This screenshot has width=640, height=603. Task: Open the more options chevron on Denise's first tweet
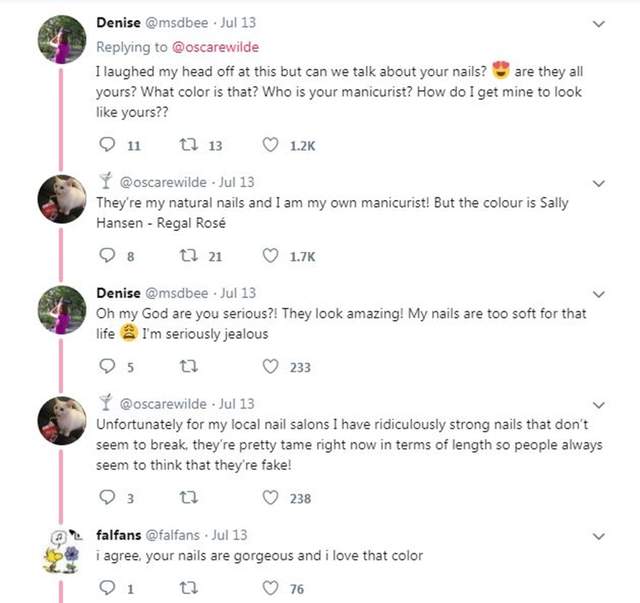coord(599,23)
